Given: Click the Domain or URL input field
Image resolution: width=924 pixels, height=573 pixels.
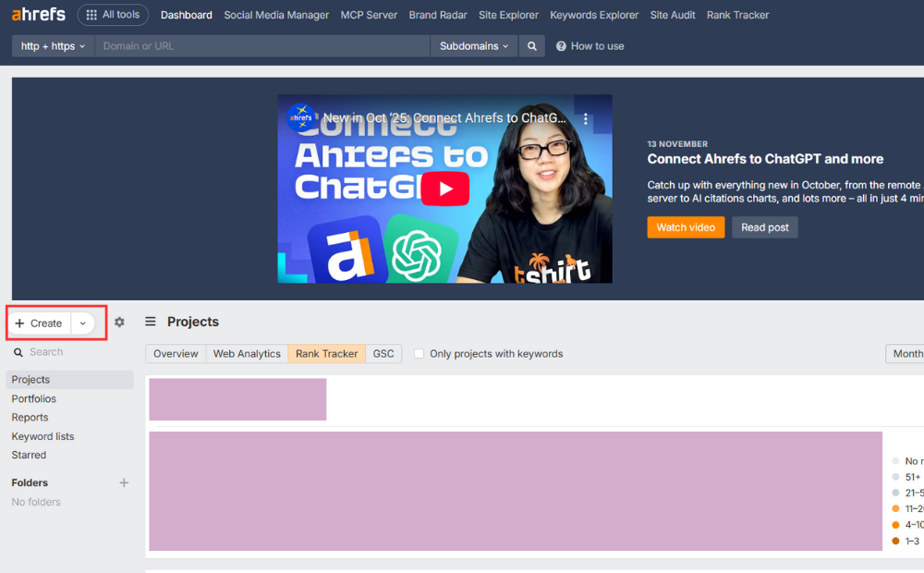Looking at the screenshot, I should point(261,46).
